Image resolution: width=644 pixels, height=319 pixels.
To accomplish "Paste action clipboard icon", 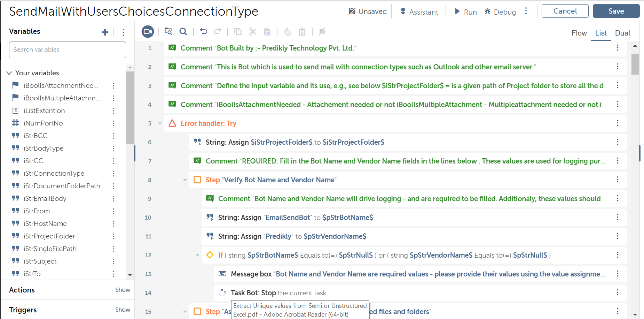I will [267, 32].
